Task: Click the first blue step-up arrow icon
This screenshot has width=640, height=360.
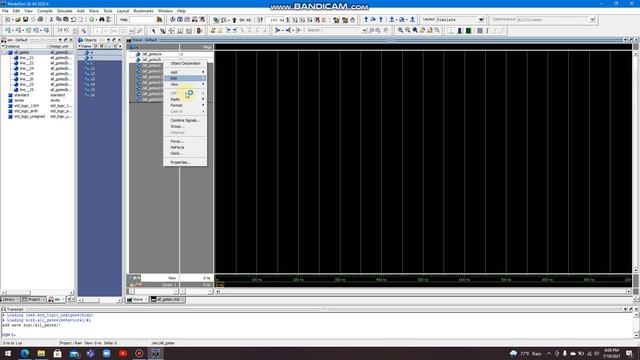Action: tap(366, 20)
